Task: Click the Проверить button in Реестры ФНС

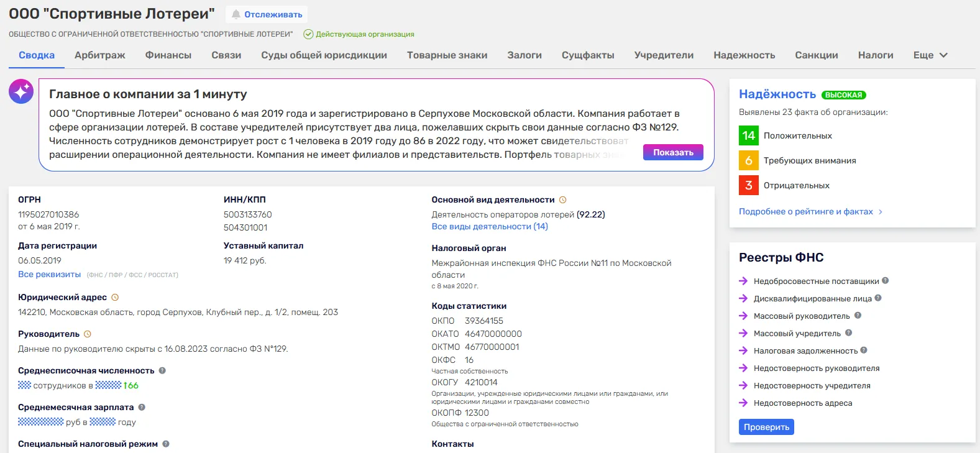Action: [x=766, y=427]
